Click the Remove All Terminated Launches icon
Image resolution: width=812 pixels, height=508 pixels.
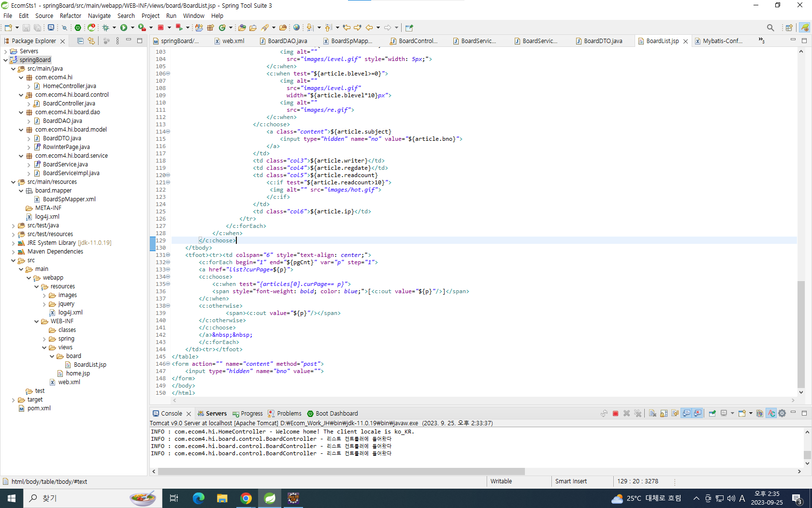(x=638, y=414)
